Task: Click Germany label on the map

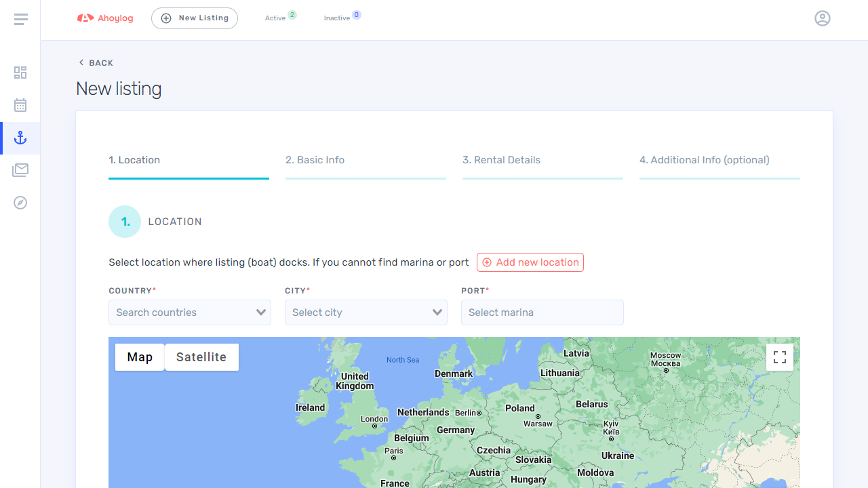Action: pyautogui.click(x=456, y=430)
